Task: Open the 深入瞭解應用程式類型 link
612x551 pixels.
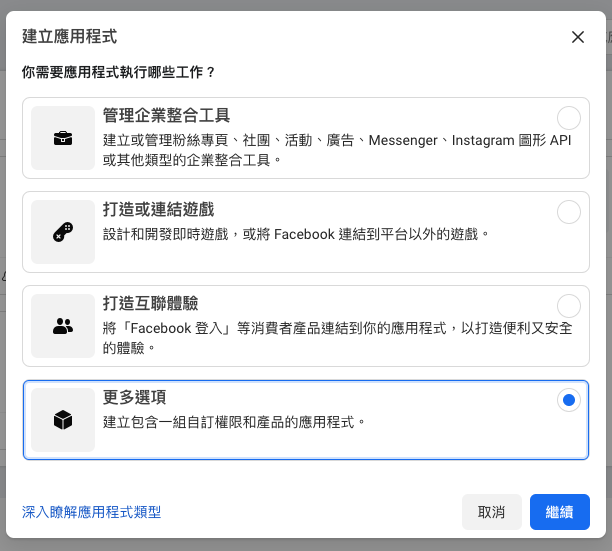Action: coord(91,512)
